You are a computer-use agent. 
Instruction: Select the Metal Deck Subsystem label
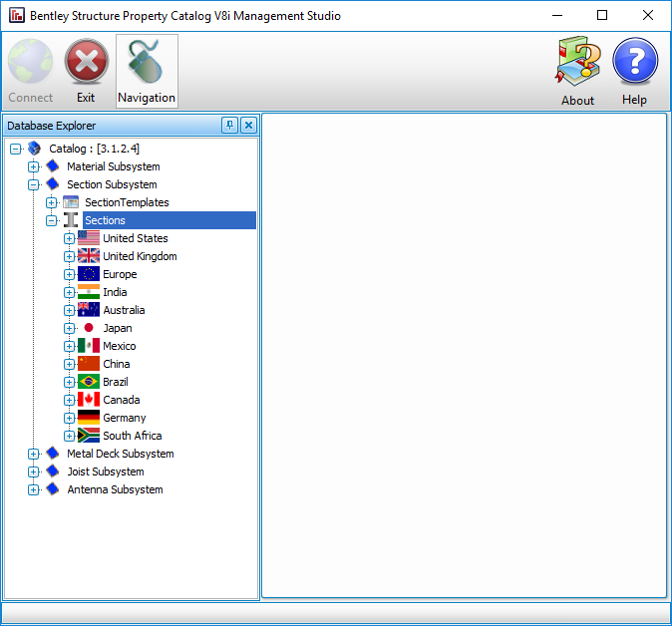pos(121,454)
